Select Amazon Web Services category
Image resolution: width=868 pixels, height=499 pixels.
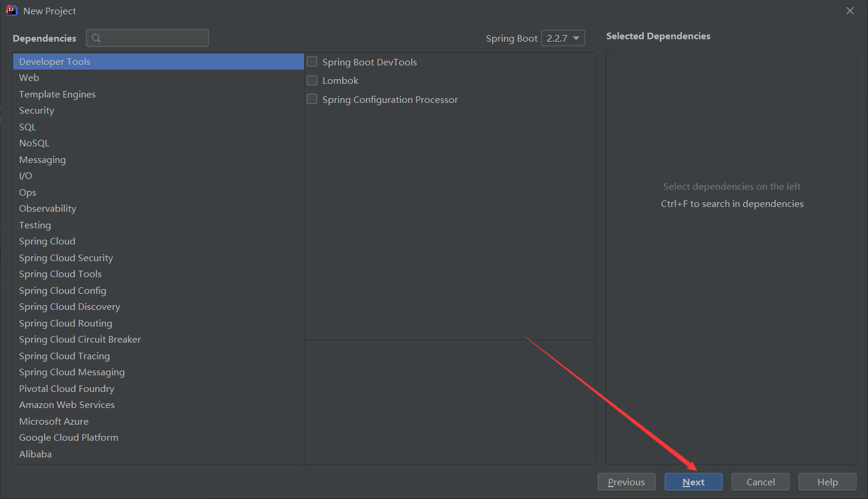(158, 405)
